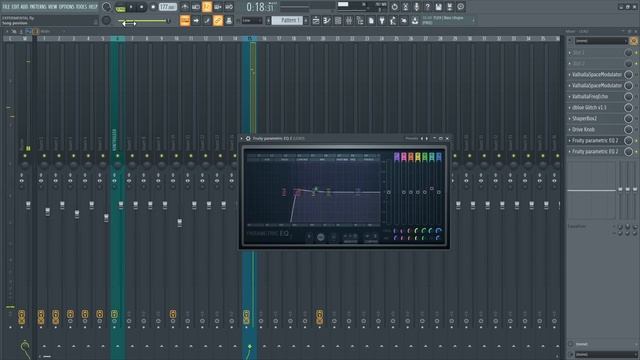Open the TOOLS menu
Viewport: 640px width, 360px height.
(82, 7)
